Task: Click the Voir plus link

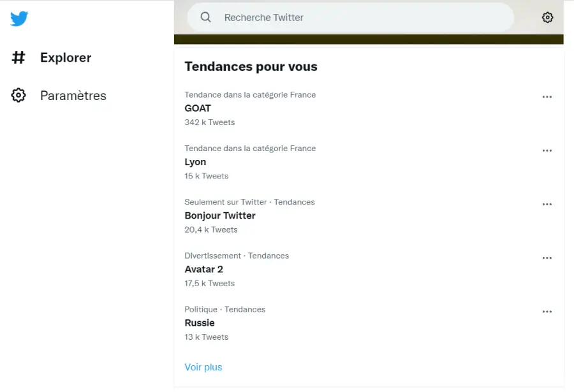Action: 203,367
